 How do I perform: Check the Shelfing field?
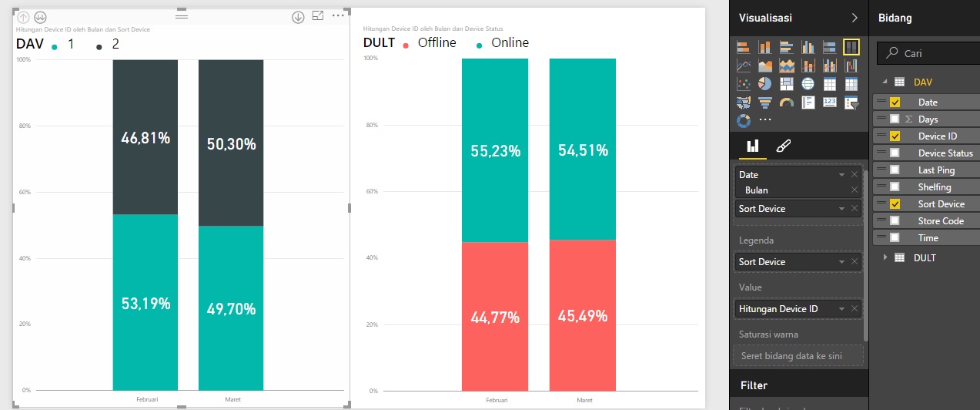895,187
